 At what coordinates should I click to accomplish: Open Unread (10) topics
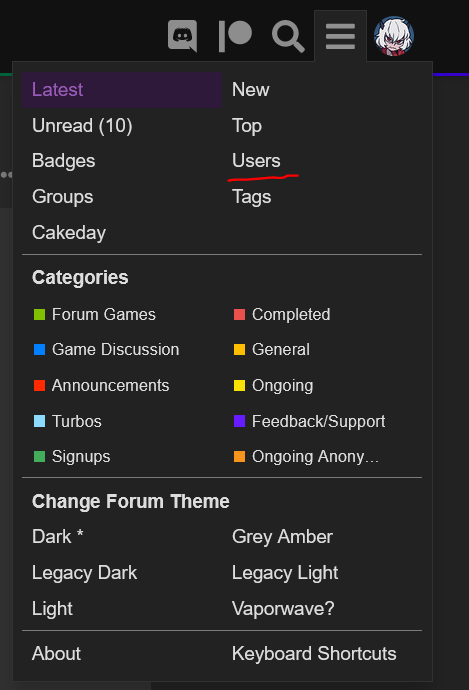point(82,125)
